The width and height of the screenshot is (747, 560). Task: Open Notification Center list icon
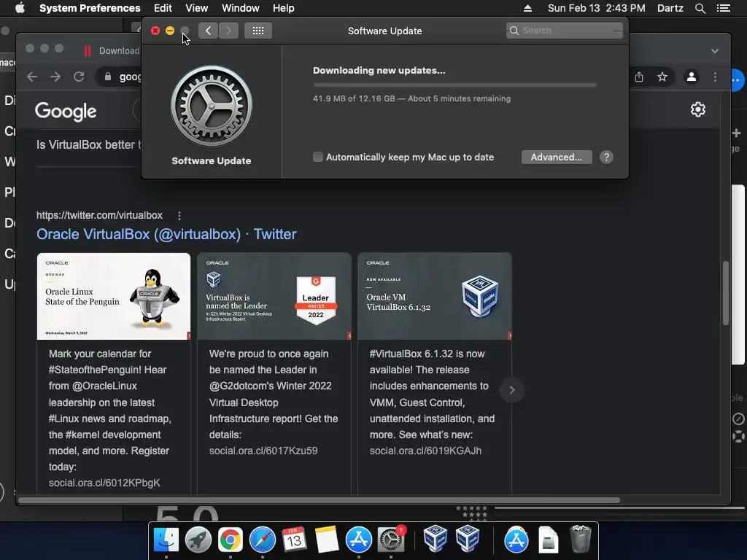724,8
